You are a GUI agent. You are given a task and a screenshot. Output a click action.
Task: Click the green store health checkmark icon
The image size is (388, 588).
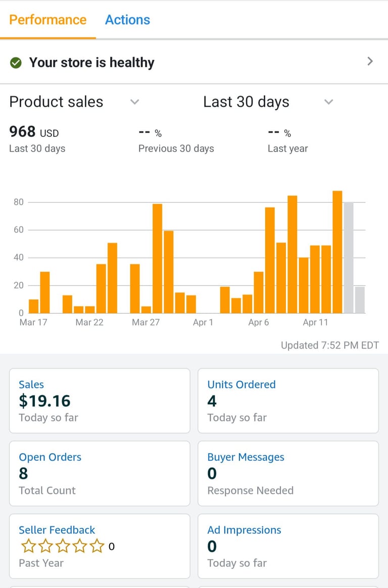tap(16, 63)
